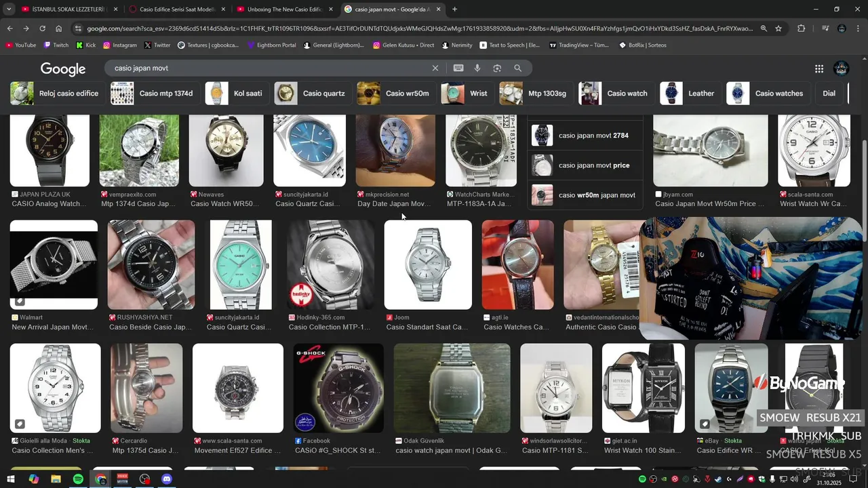Screen dimensions: 868x488
Task: Focus the casio japan movt search field
Action: click(271, 68)
